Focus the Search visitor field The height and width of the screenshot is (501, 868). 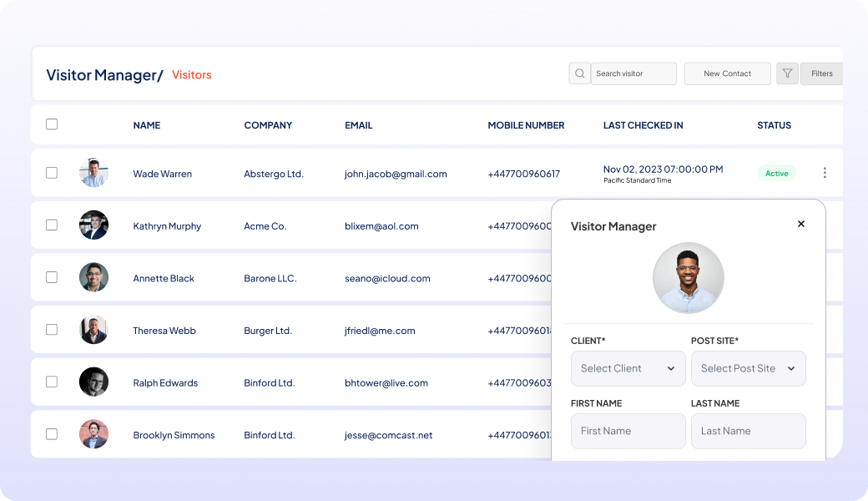[633, 73]
